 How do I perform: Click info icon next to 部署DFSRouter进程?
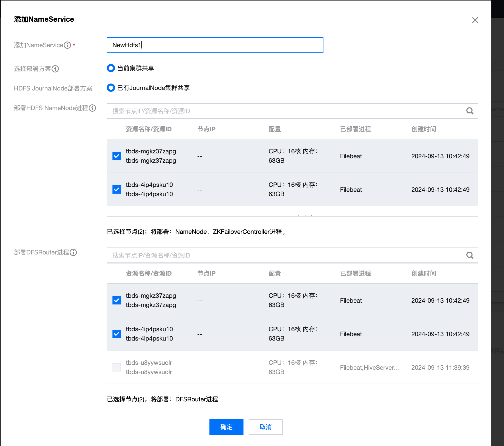click(73, 252)
